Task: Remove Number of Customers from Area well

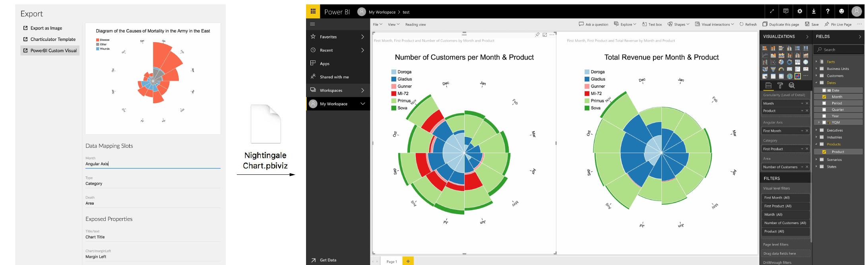Action: pyautogui.click(x=807, y=167)
